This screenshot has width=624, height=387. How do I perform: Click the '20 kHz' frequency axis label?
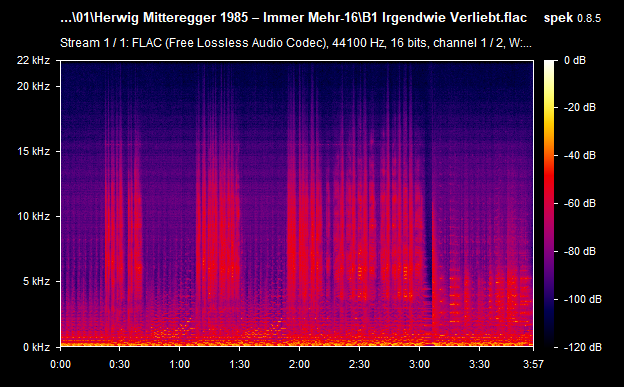pos(33,86)
